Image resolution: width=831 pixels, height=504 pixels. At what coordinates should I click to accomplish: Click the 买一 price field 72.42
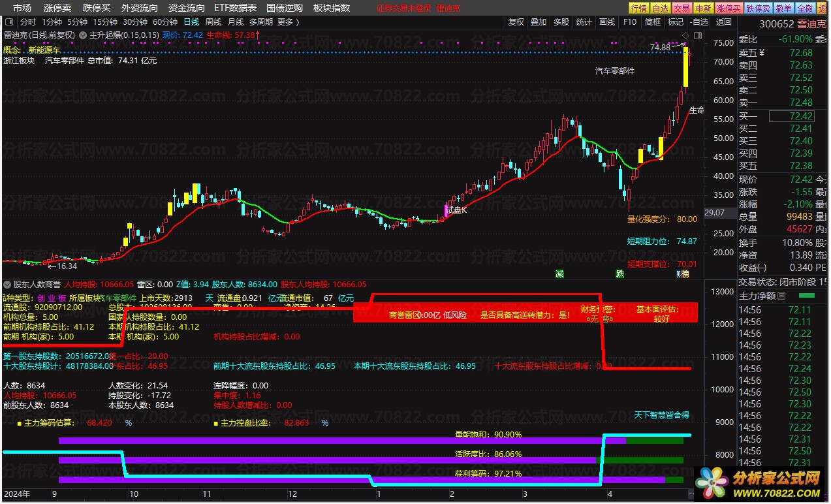(x=791, y=116)
